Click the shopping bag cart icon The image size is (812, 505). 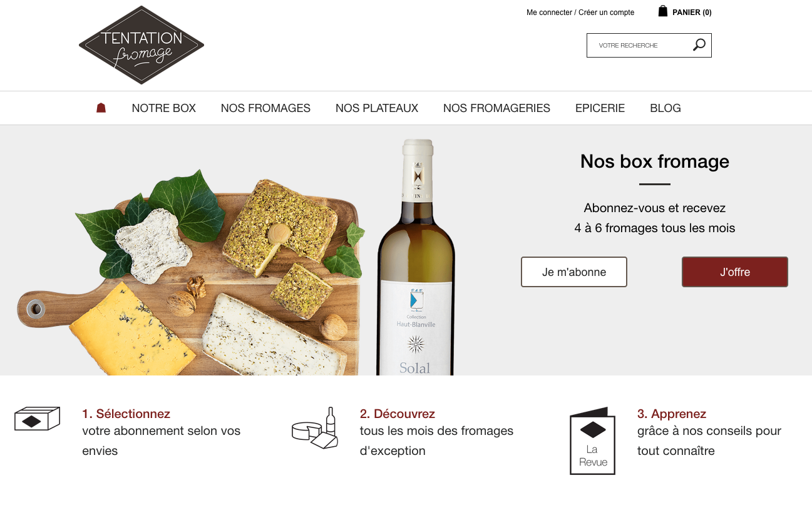coord(663,11)
